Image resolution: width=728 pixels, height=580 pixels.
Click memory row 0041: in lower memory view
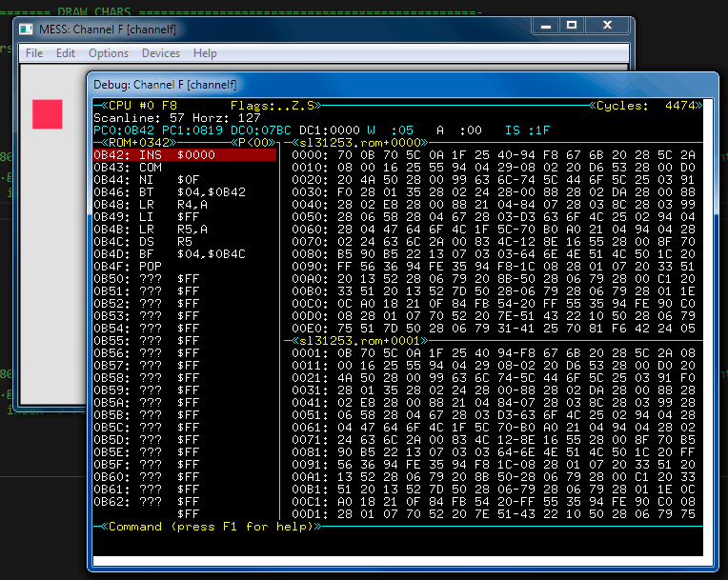pos(493,403)
